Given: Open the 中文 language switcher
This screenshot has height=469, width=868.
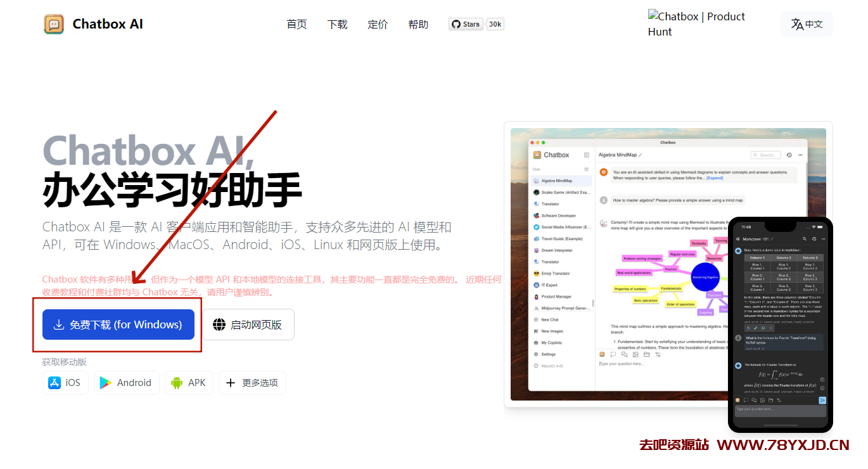Looking at the screenshot, I should (x=807, y=24).
